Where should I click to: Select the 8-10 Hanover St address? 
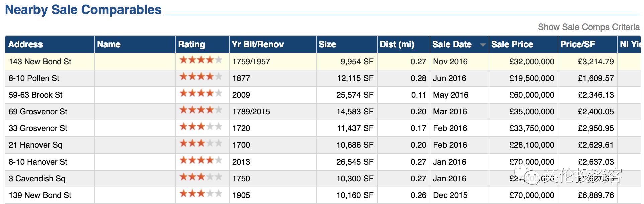coord(38,162)
